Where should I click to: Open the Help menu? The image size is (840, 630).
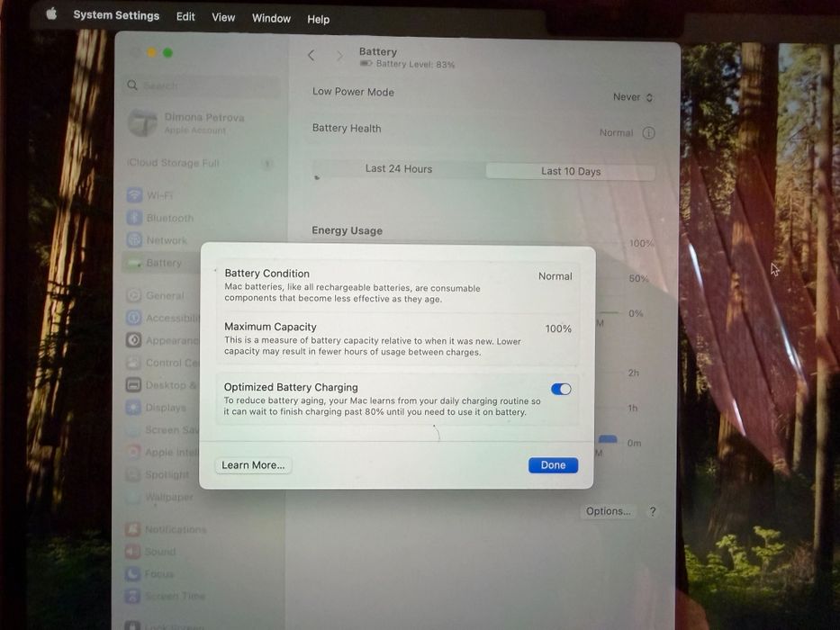[318, 19]
